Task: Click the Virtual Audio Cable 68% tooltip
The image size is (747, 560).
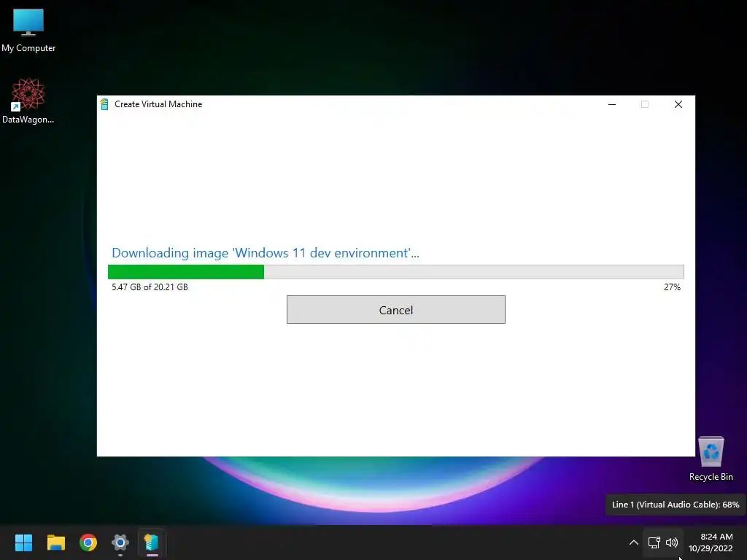Action: tap(676, 505)
